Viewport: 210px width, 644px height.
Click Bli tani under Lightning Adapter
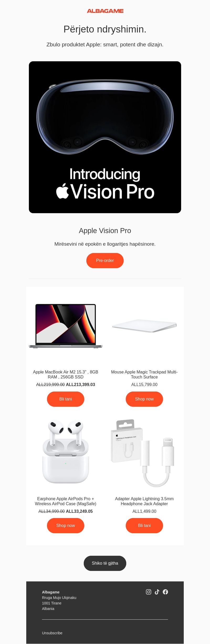(144, 526)
